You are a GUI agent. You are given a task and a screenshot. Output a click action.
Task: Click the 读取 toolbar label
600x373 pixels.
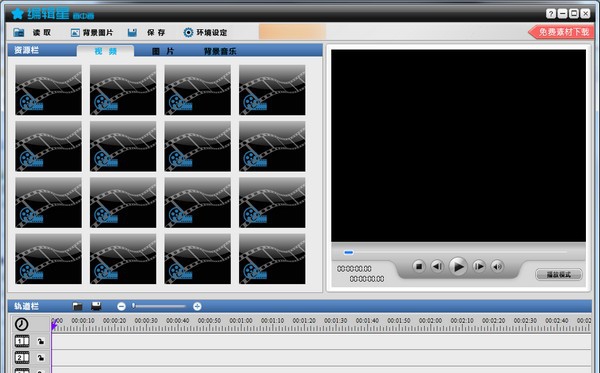tap(42, 33)
